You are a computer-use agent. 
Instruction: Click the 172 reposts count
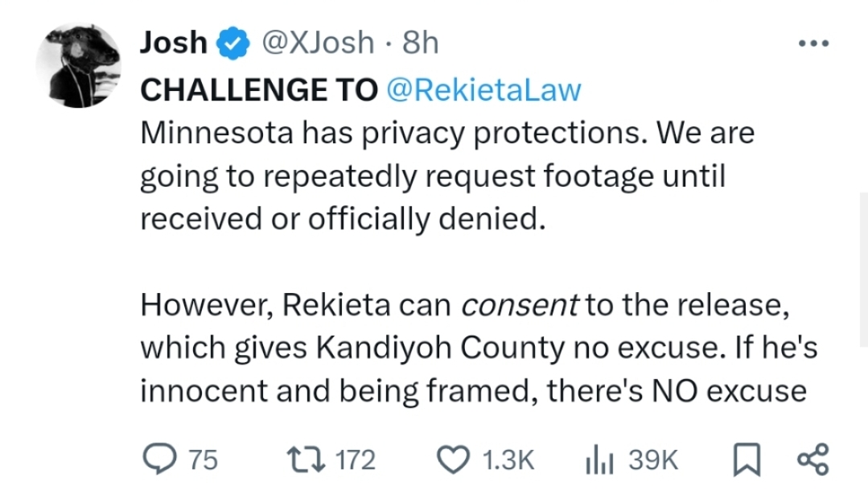(x=354, y=460)
